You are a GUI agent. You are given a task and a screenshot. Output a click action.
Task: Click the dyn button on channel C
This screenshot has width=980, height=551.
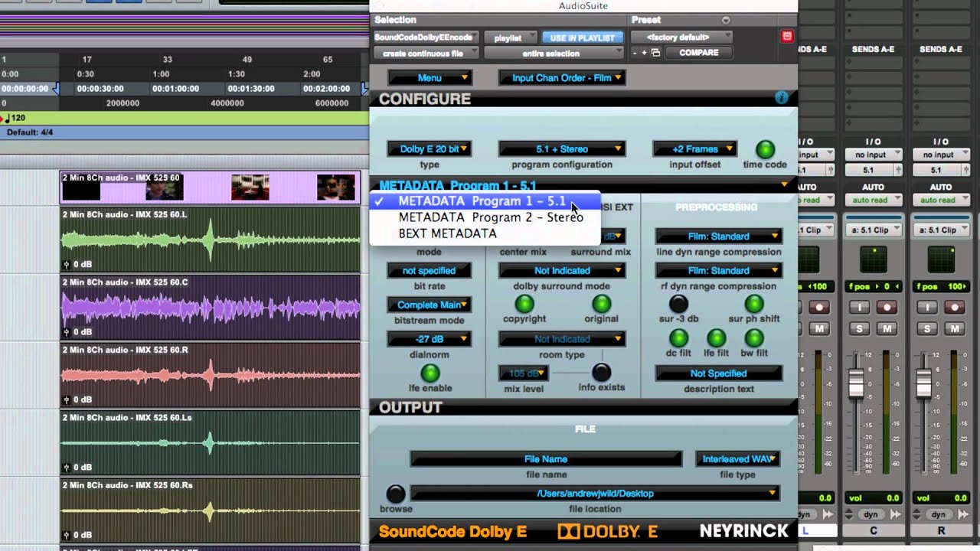click(873, 515)
